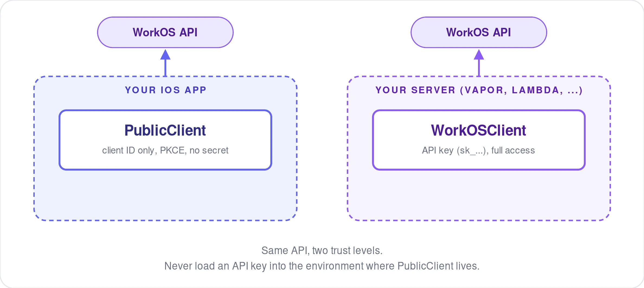The height and width of the screenshot is (288, 644).
Task: Click the WorkOS API pill above the iOS app
Action: click(x=165, y=32)
